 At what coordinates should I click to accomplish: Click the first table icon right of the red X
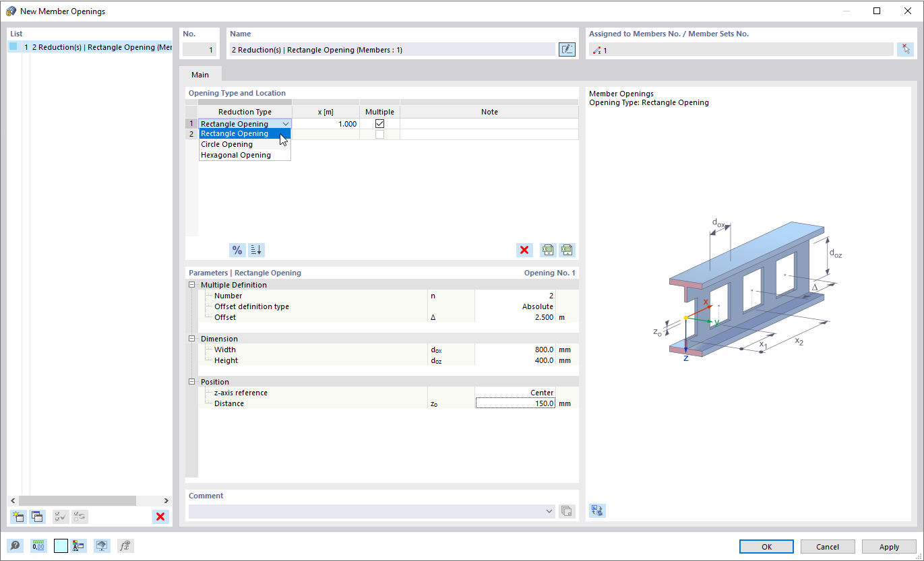point(548,250)
